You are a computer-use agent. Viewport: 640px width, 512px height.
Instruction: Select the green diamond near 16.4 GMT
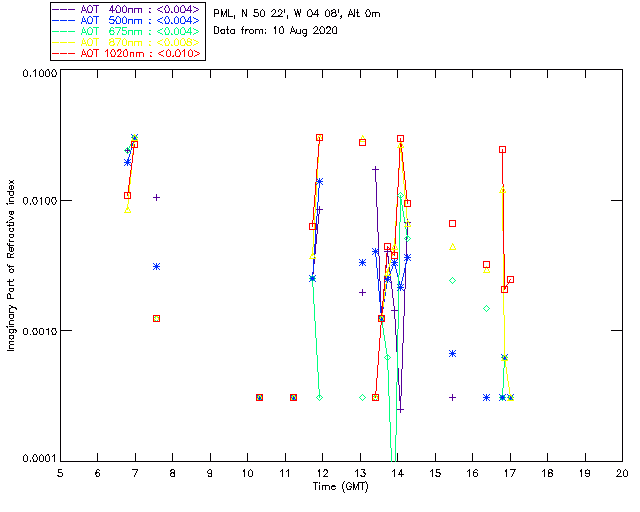[486, 308]
